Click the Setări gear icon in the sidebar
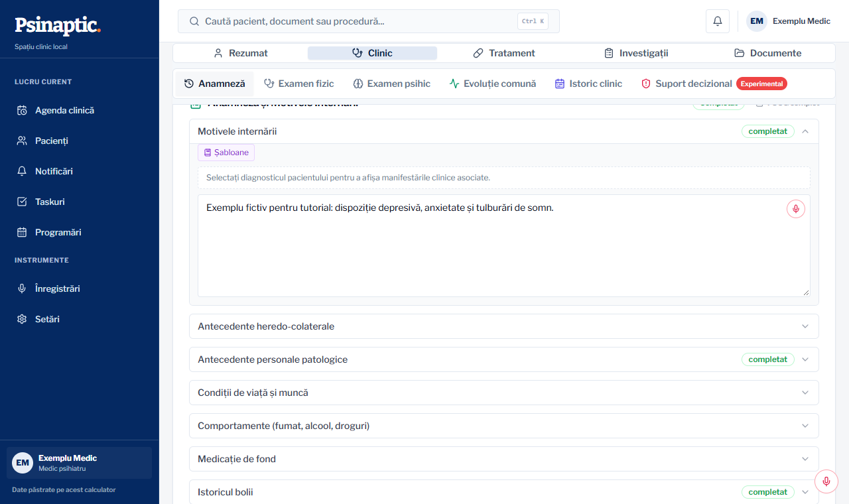The image size is (849, 504). [22, 319]
